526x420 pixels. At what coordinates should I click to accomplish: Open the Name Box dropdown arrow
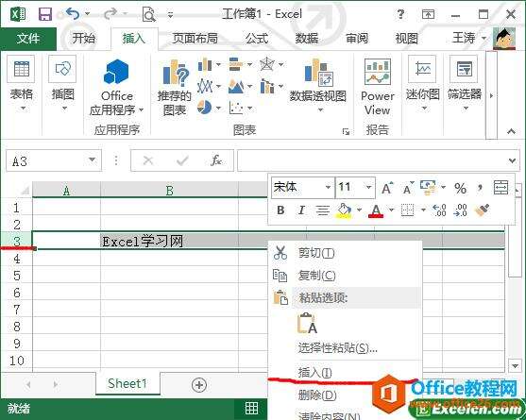coord(92,160)
